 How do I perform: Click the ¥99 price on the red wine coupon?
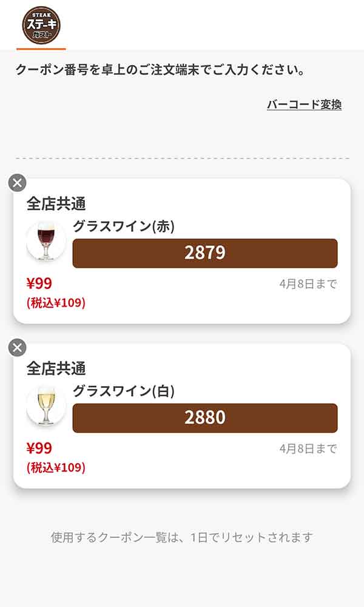(x=38, y=283)
